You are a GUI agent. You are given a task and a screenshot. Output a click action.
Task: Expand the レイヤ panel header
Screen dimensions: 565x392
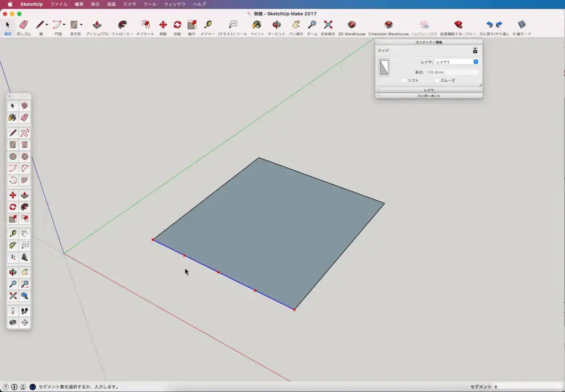coord(429,90)
